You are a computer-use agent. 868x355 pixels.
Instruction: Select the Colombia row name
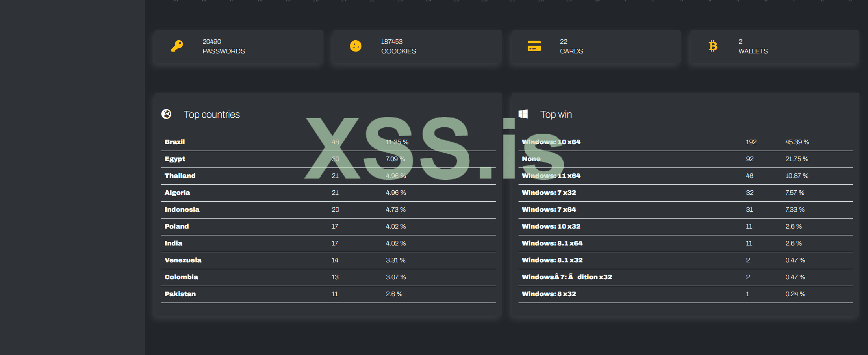point(181,277)
